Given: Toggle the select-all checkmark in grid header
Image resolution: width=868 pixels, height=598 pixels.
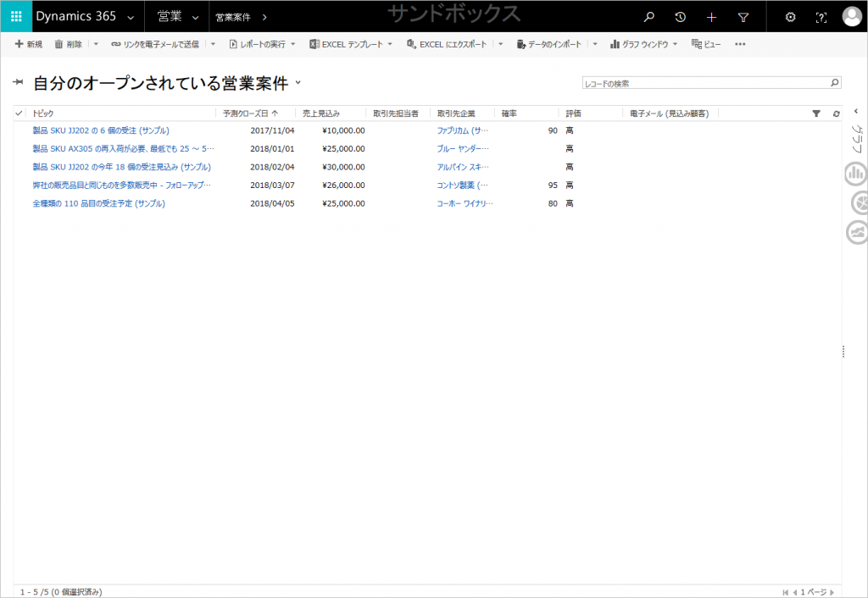Looking at the screenshot, I should [19, 114].
